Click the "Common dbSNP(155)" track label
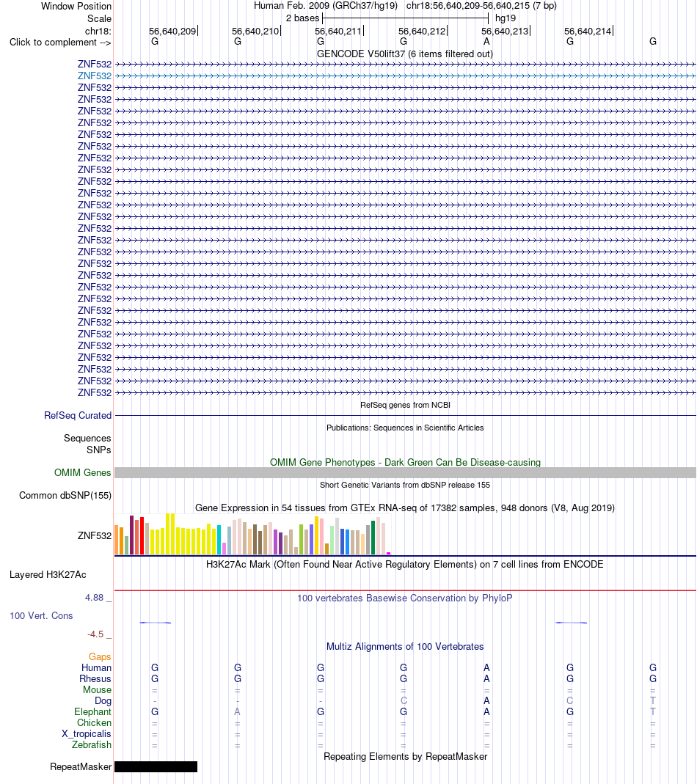The width and height of the screenshot is (697, 784). (65, 496)
